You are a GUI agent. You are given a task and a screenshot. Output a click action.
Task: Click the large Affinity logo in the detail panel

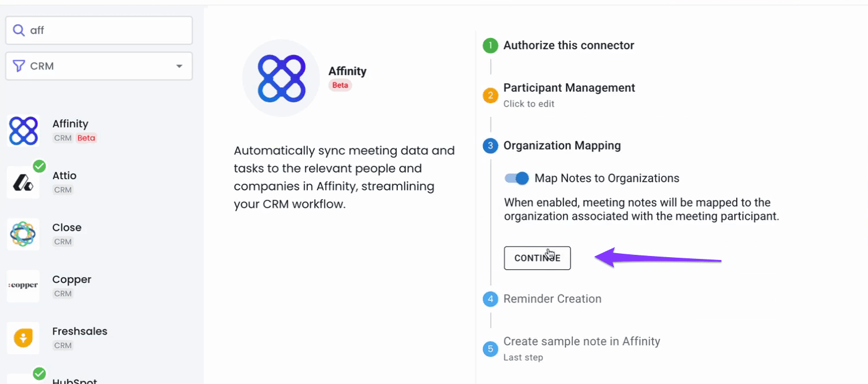click(281, 78)
